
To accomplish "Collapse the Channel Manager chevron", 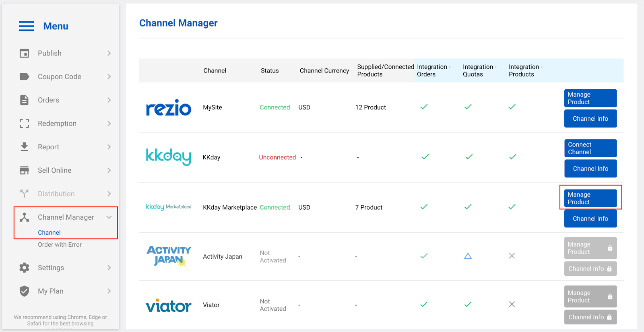I will click(109, 217).
